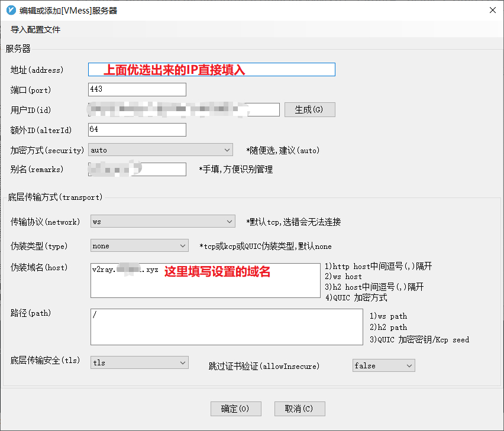Open the 传输协议(network) dropdown showing ws
Screen dimensions: 504x431
(x=163, y=222)
